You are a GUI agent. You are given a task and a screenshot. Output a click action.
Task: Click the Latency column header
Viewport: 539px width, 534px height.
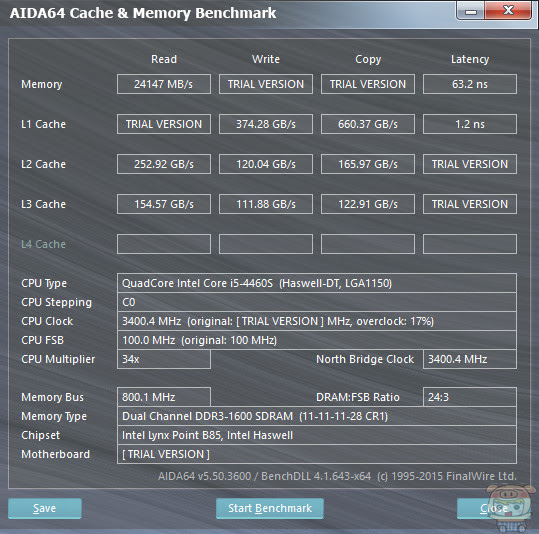470,59
